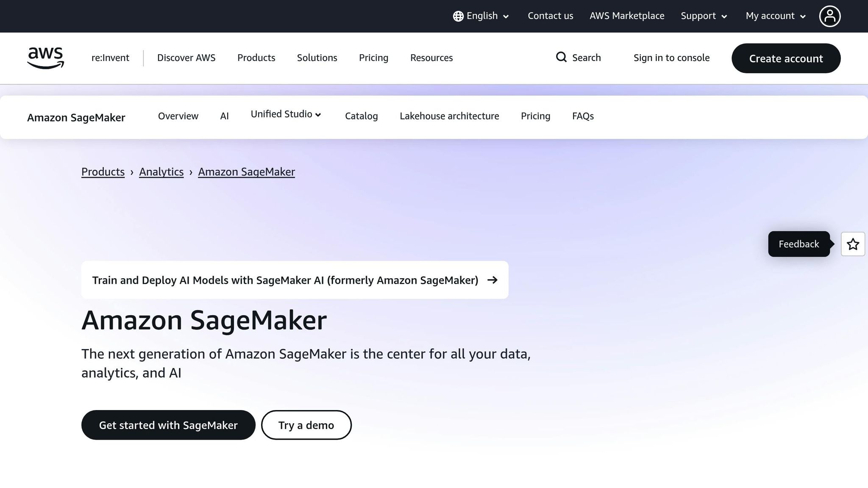Expand the My account dropdown
Screen dimensions: 868x488
click(x=774, y=16)
